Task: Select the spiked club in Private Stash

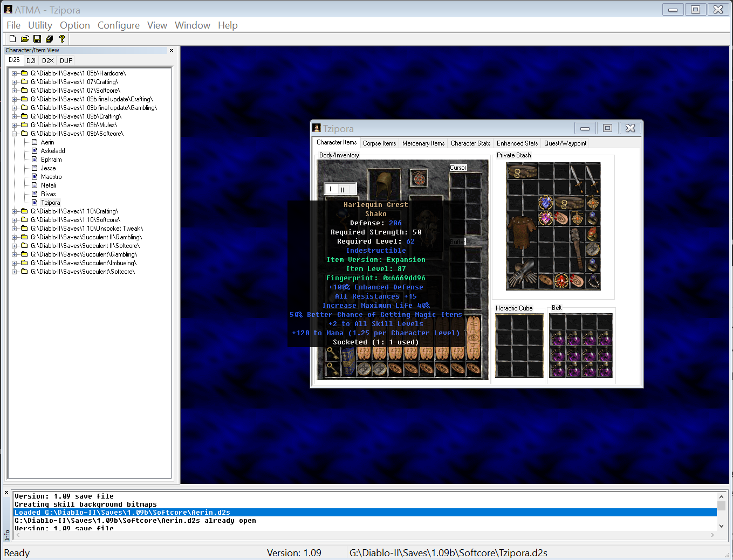Action: [577, 249]
